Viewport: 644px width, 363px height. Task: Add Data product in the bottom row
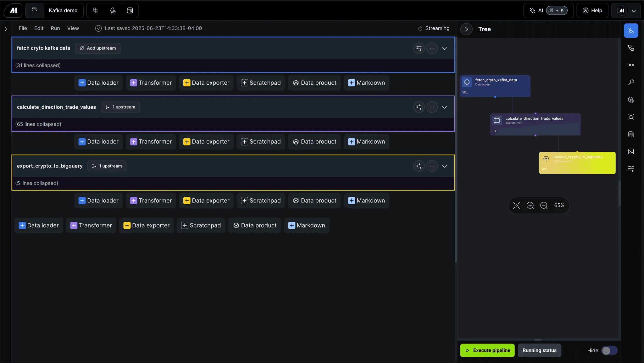point(255,225)
